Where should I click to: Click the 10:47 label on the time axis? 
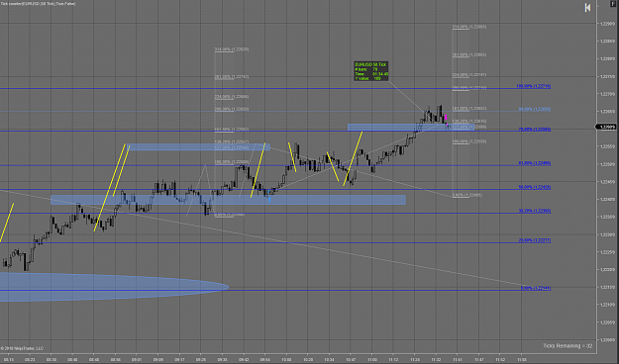[351, 360]
